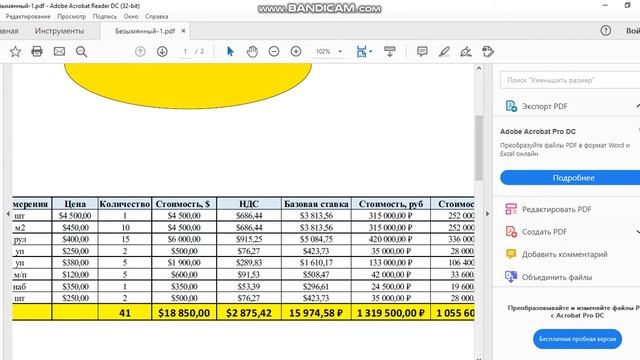Add a sticky note comment icon

[x=422, y=51]
